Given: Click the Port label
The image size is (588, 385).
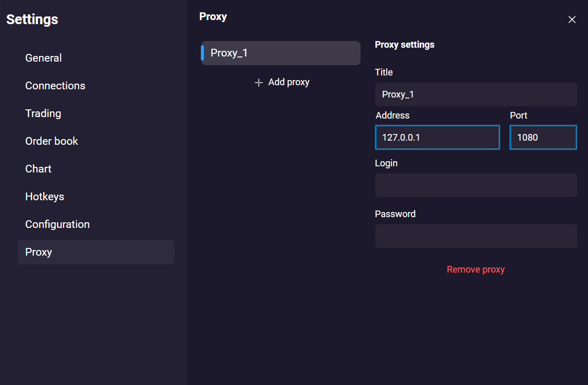Looking at the screenshot, I should 518,115.
